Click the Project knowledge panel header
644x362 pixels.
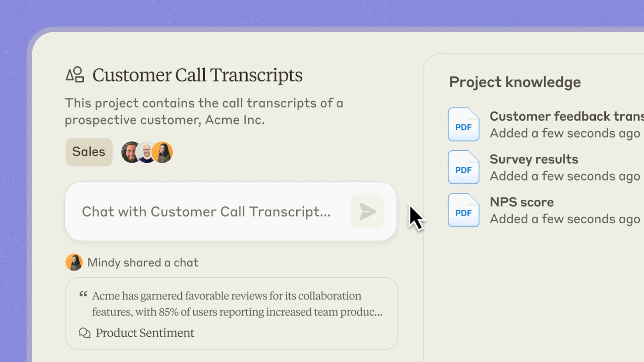click(x=515, y=82)
